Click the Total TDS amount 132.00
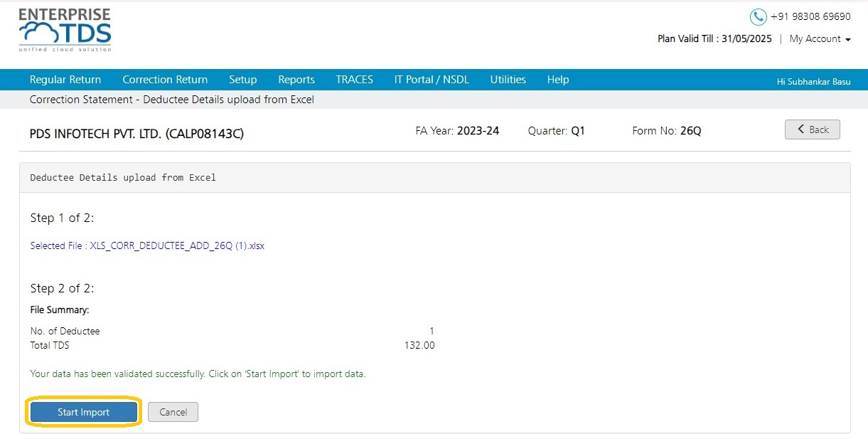This screenshot has width=868, height=439. point(419,346)
